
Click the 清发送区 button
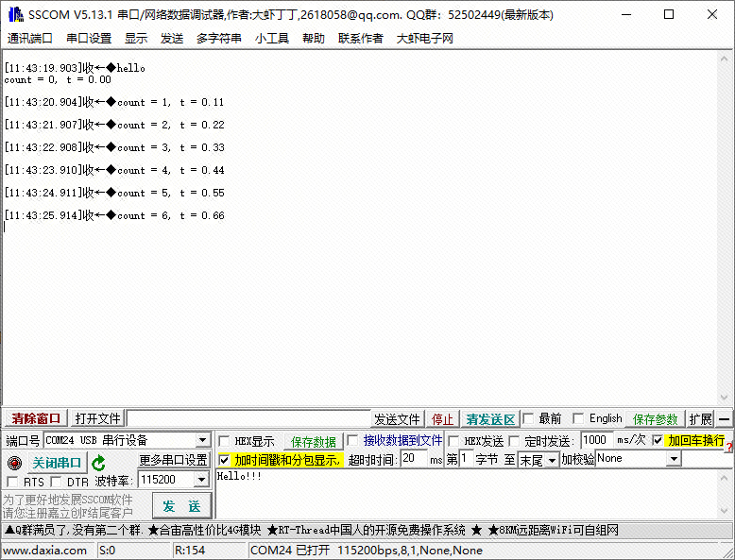pyautogui.click(x=490, y=419)
